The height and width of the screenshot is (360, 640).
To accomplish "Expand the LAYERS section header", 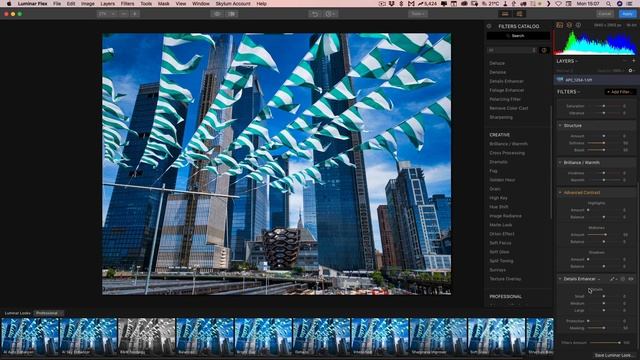I will click(x=567, y=61).
